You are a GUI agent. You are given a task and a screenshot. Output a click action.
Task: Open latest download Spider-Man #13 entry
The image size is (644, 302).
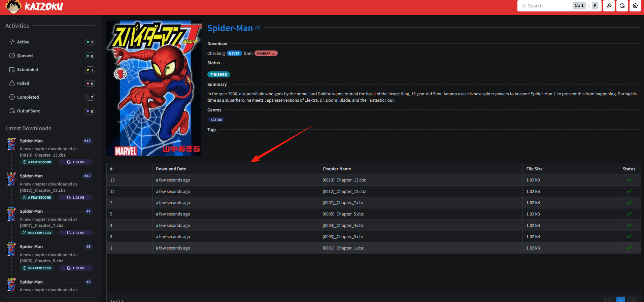(x=50, y=152)
